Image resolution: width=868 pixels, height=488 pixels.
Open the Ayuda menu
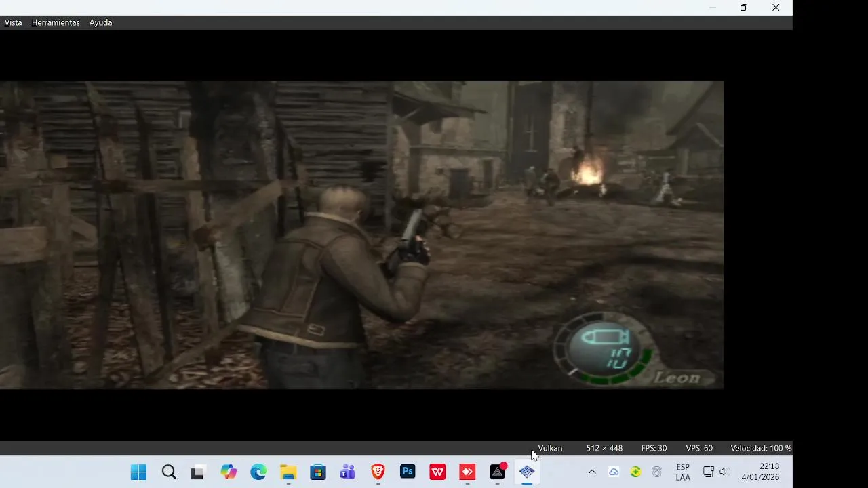point(100,22)
